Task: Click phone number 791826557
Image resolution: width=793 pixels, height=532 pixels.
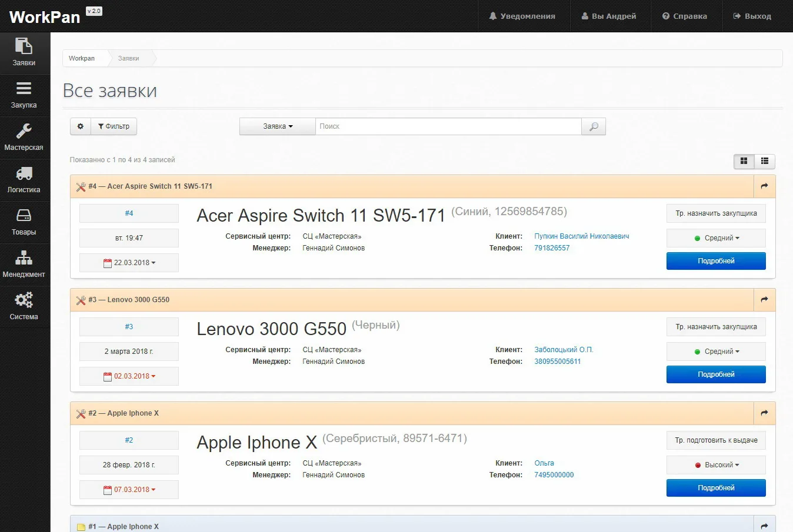Action: pyautogui.click(x=552, y=248)
